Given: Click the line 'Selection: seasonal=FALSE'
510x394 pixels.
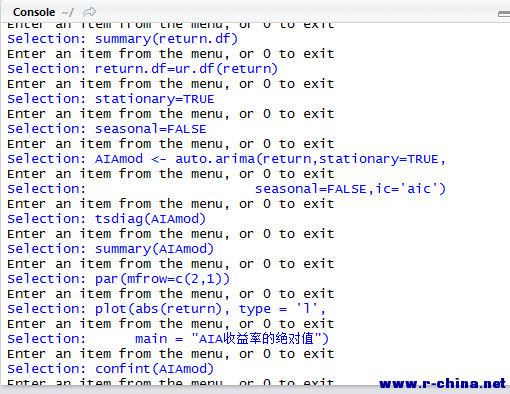Looking at the screenshot, I should tap(107, 129).
